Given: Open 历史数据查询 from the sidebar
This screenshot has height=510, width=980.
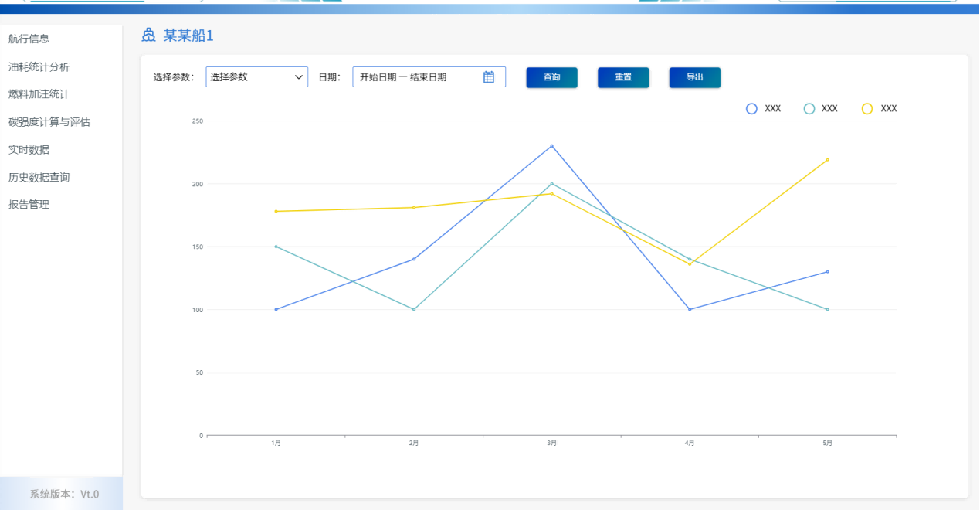Looking at the screenshot, I should [x=39, y=178].
